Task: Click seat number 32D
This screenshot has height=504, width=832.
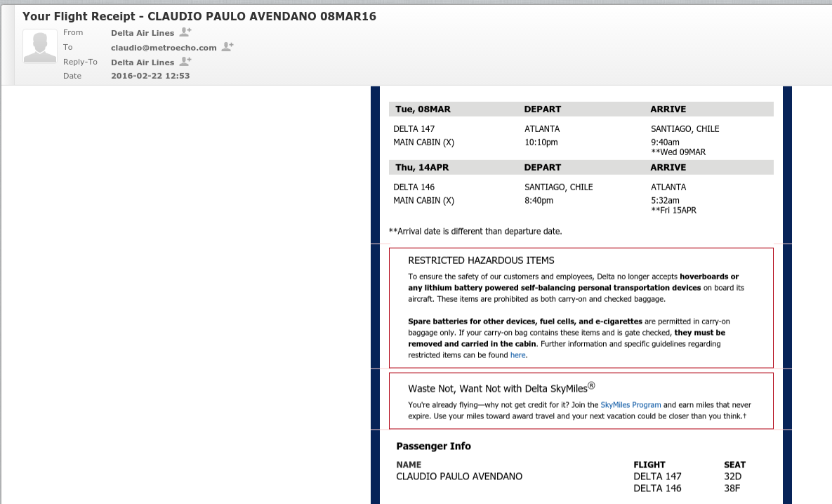Action: click(x=732, y=477)
